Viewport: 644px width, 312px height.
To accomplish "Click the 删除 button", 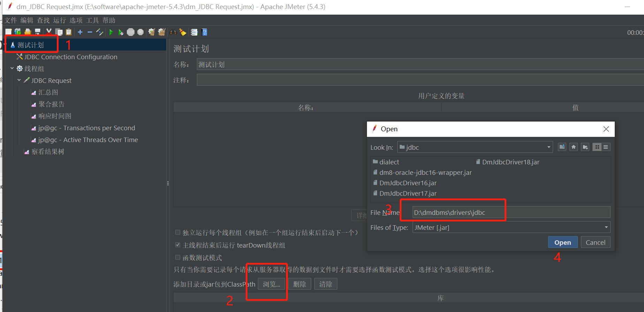I will (x=300, y=284).
